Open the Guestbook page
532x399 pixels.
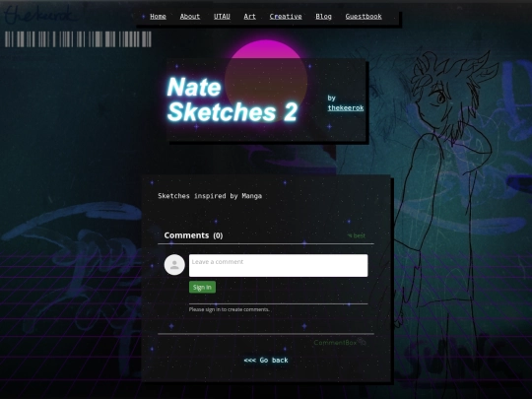pos(364,17)
